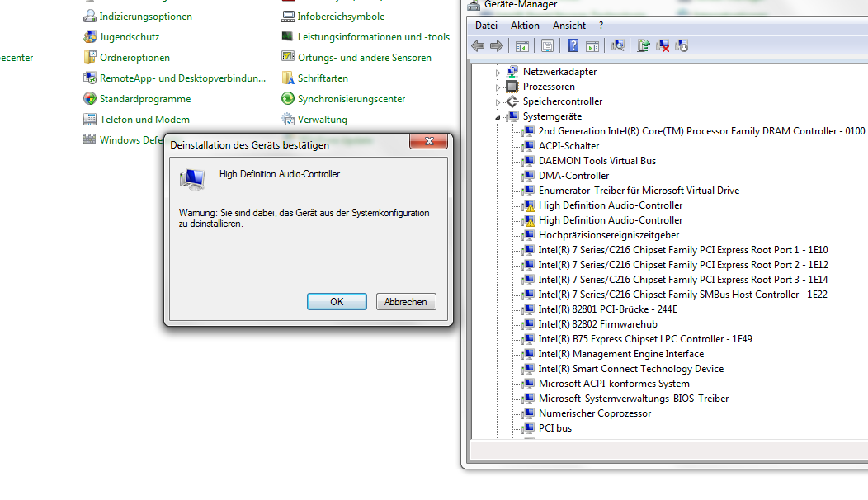Click the Telefon und Modem icon
The height and width of the screenshot is (500, 868).
click(90, 119)
